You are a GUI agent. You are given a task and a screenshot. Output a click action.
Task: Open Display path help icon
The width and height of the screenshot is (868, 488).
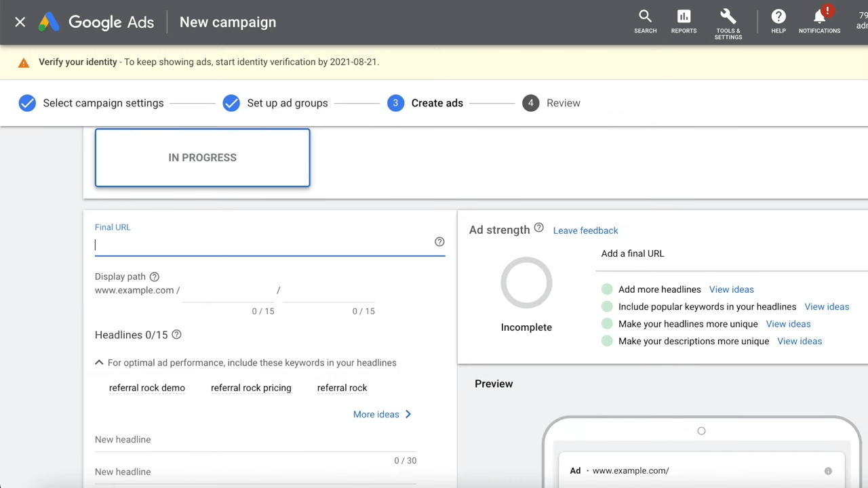[x=154, y=277]
